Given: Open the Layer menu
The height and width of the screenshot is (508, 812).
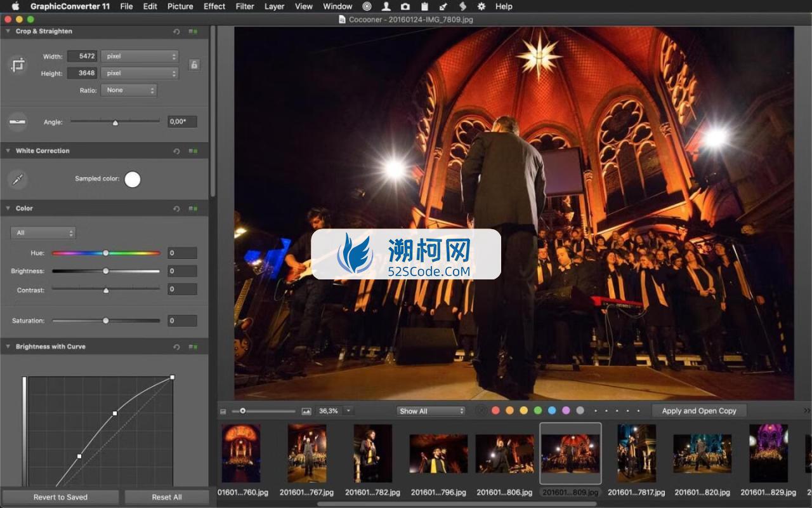Looking at the screenshot, I should click(x=274, y=6).
